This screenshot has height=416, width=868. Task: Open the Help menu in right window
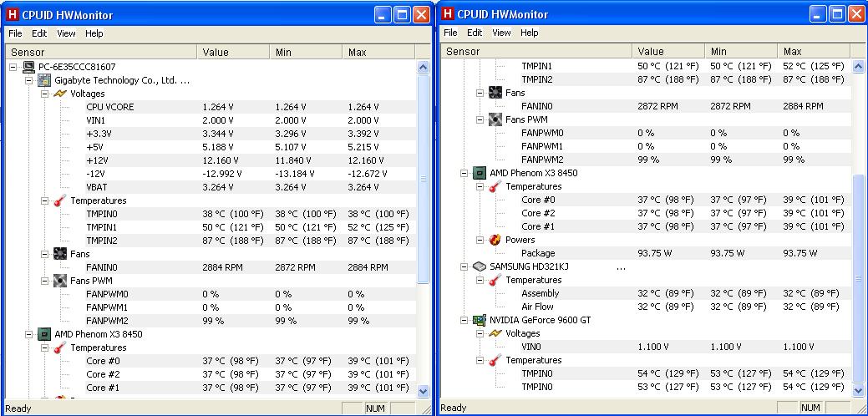[530, 33]
